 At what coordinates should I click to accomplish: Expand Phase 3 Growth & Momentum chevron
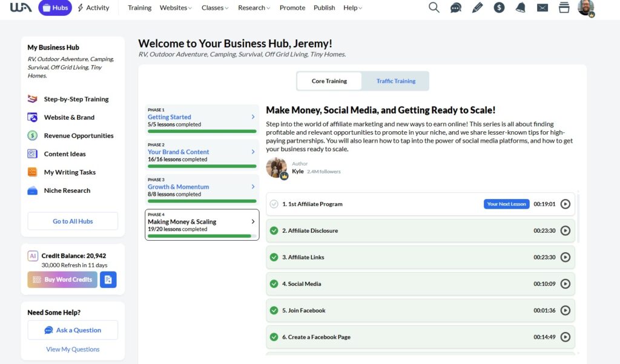253,187
